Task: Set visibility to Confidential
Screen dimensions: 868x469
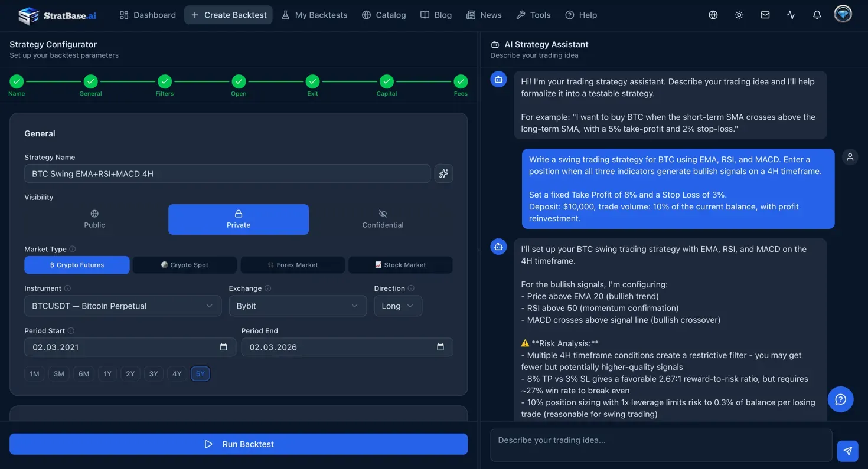Action: pos(383,219)
